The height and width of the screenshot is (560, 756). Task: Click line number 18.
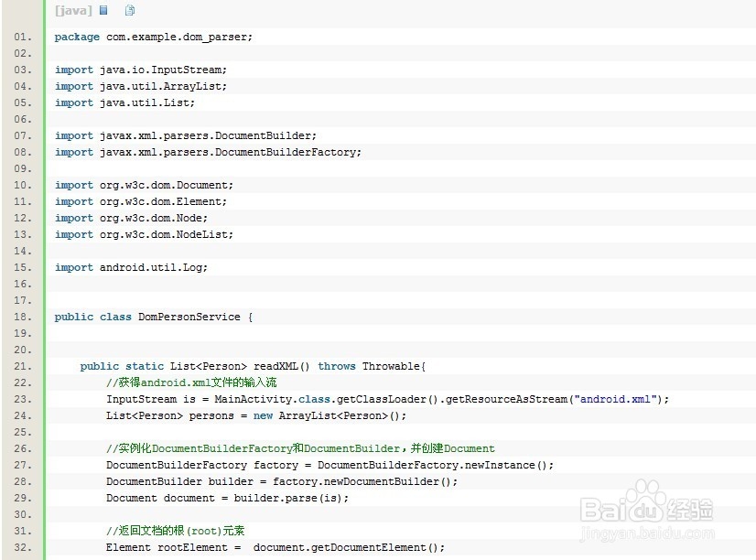point(23,318)
